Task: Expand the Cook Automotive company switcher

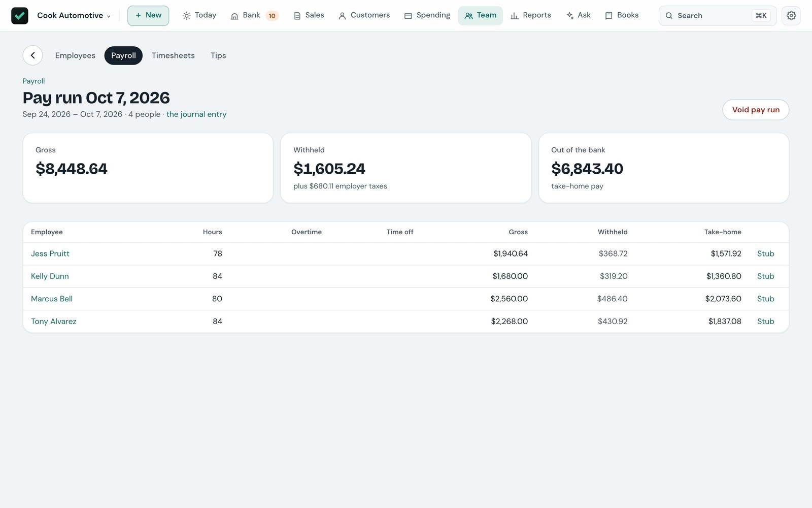Action: (x=74, y=16)
